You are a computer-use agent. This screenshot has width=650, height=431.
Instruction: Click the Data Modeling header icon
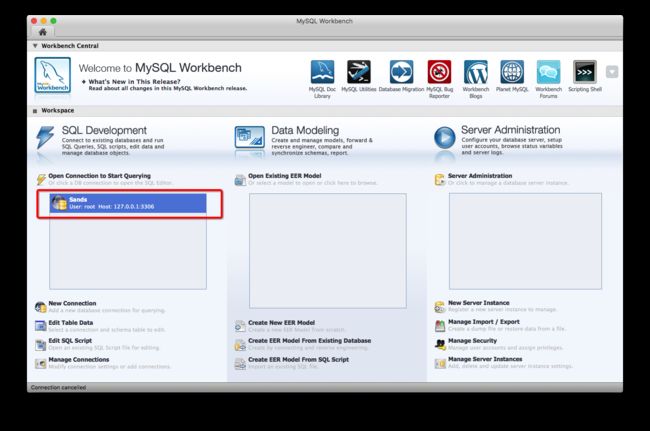(250, 137)
